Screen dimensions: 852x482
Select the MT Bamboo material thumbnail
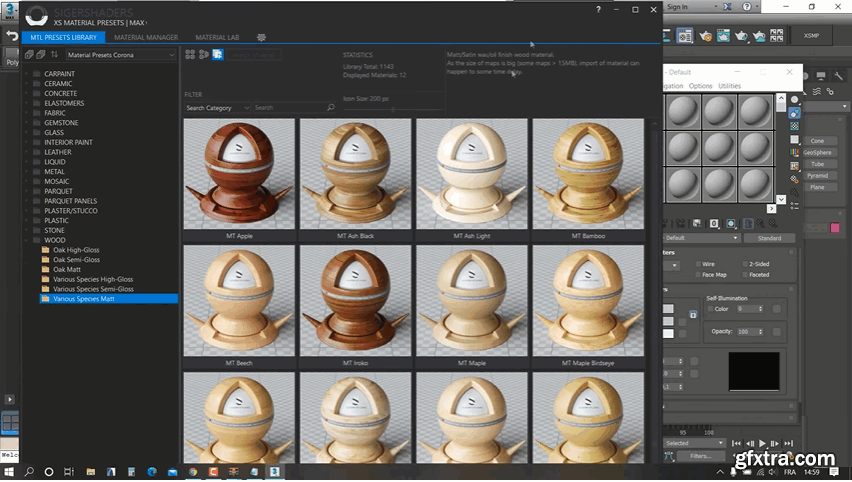[589, 176]
